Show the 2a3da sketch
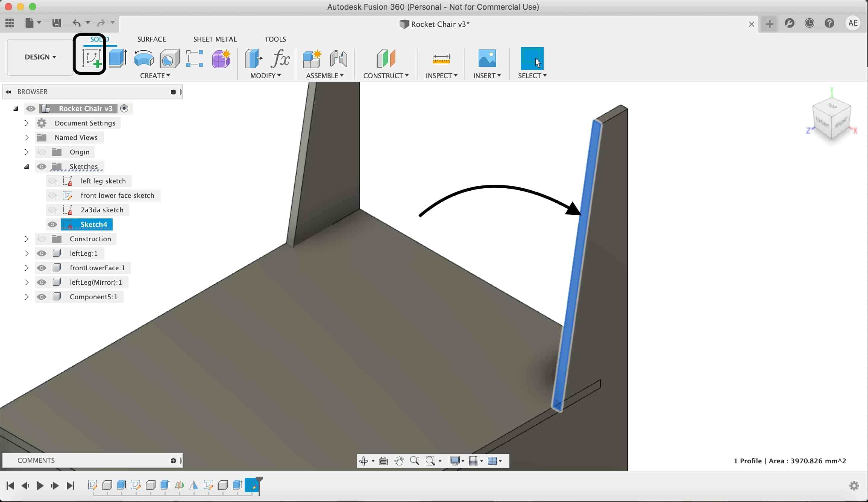 (52, 210)
